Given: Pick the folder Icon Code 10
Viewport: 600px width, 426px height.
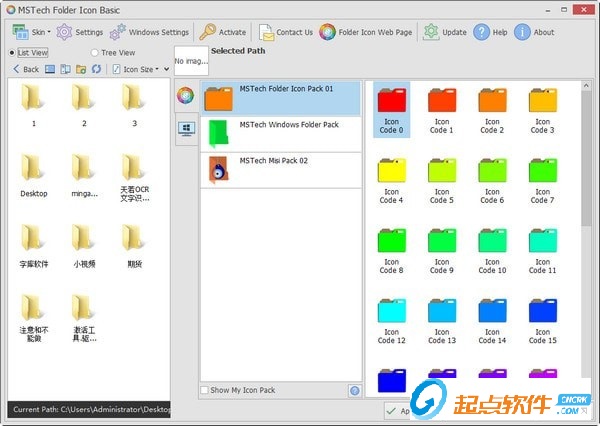Looking at the screenshot, I should (492, 250).
